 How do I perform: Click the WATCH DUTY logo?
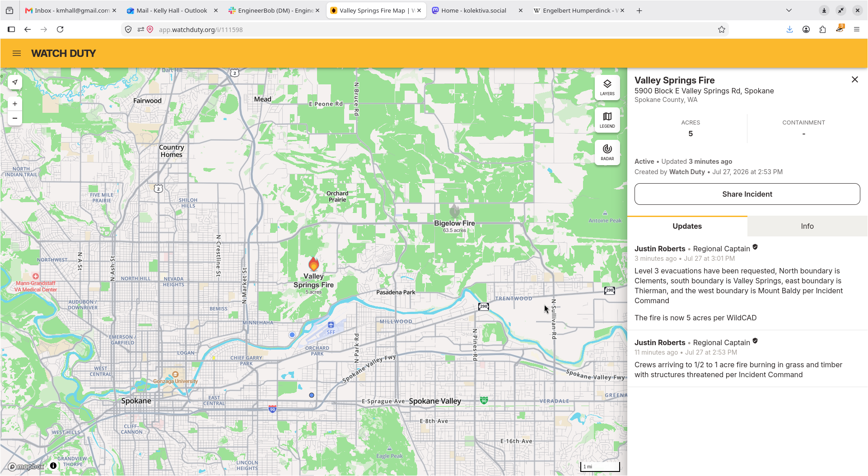click(64, 53)
